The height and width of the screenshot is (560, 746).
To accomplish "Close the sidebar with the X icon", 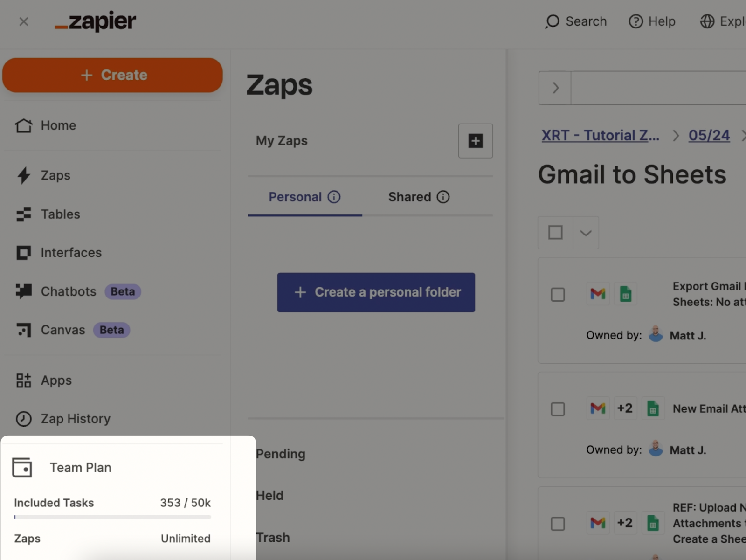I will point(24,21).
